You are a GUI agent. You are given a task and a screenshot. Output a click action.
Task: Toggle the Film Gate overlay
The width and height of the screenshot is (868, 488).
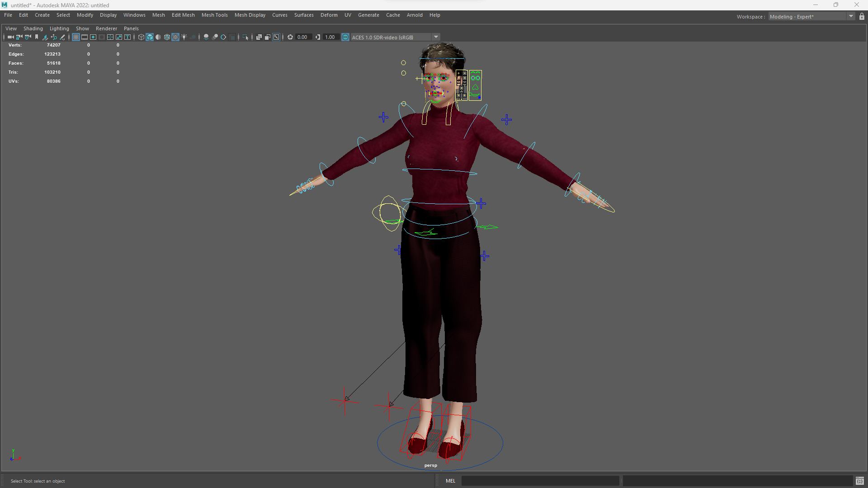pyautogui.click(x=85, y=37)
